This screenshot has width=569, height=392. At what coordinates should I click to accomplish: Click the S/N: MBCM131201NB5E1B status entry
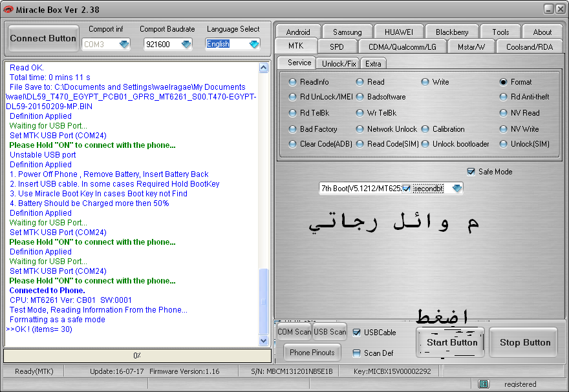292,371
